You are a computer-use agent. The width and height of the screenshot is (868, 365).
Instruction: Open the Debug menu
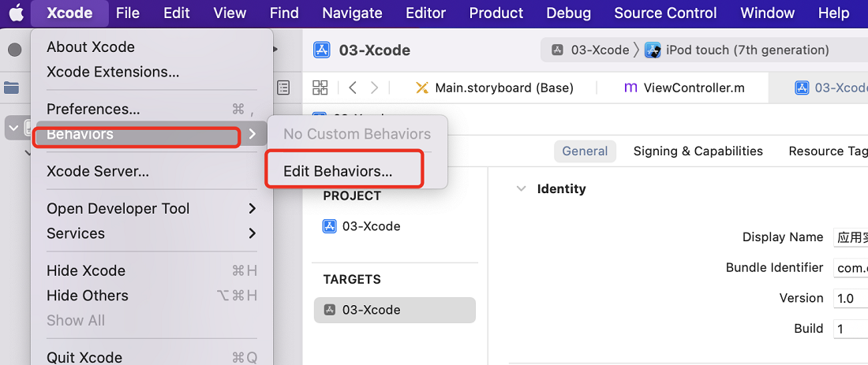pos(568,13)
